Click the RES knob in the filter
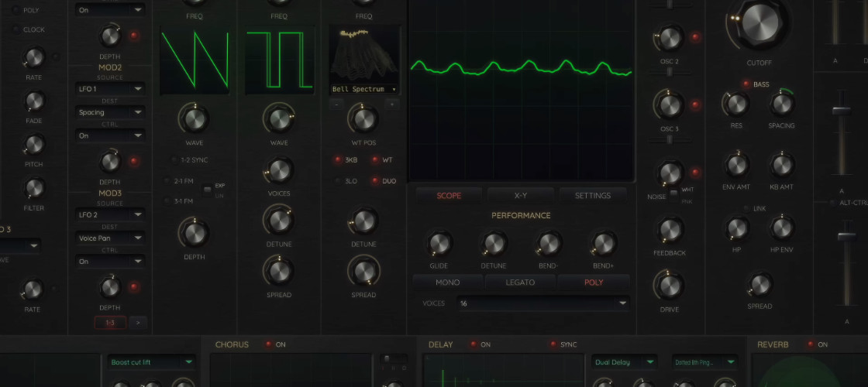Viewport: 868px width, 387px height. point(736,104)
